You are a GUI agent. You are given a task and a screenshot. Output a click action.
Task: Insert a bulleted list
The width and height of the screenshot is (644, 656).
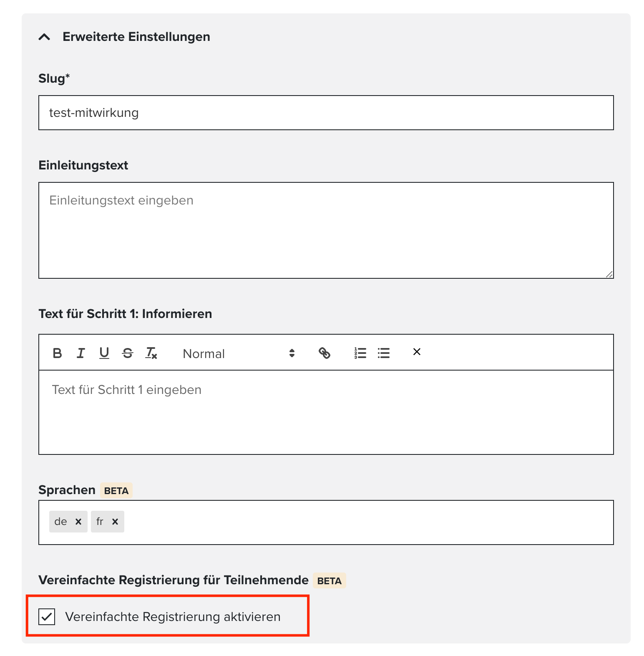(x=384, y=353)
